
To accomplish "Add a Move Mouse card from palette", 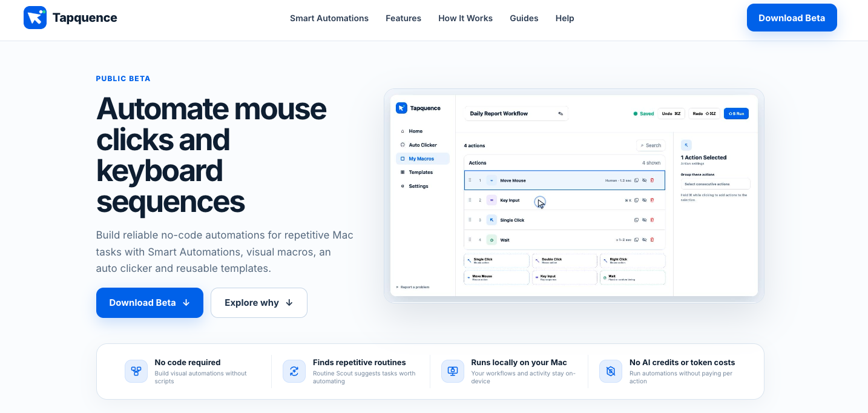I will 497,277.
